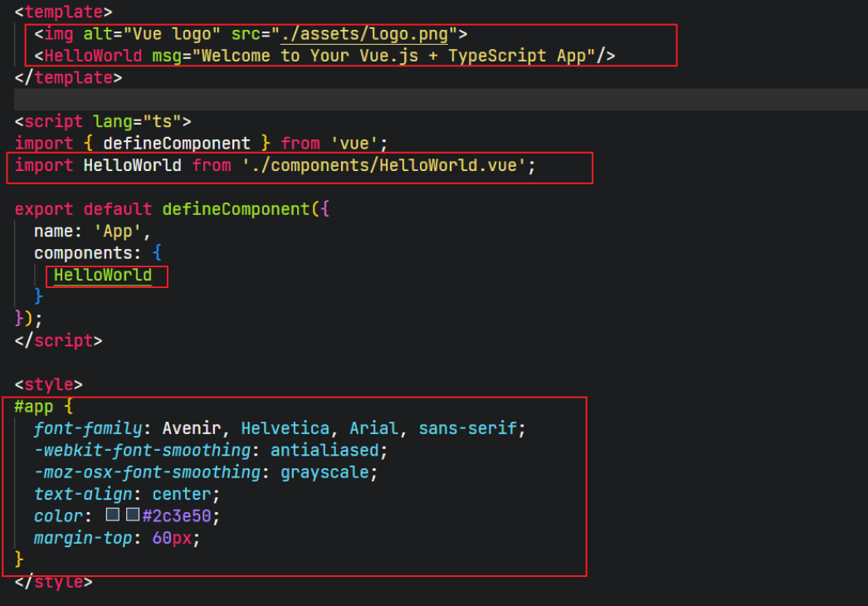The height and width of the screenshot is (606, 868).
Task: Click the msg attribute welcome string
Action: coord(393,56)
